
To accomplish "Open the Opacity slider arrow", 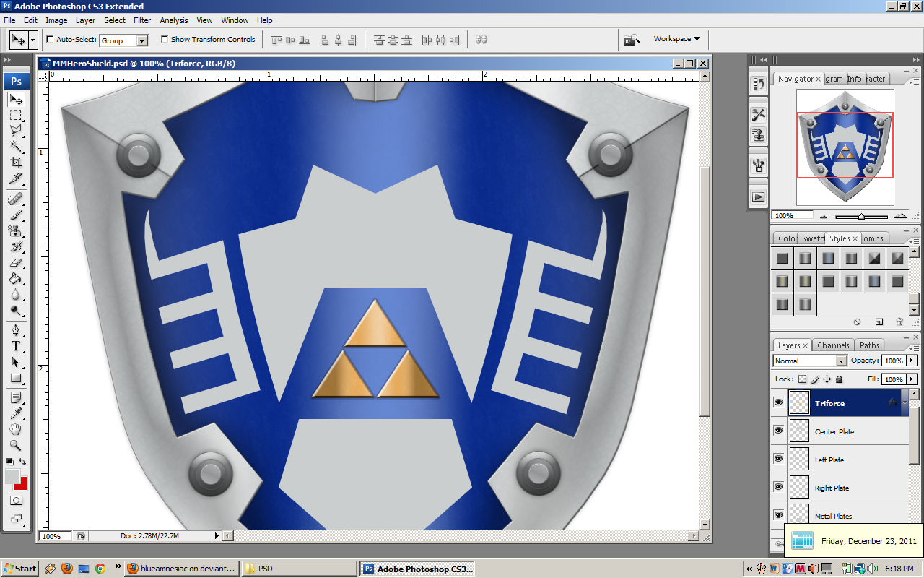I will click(x=912, y=361).
